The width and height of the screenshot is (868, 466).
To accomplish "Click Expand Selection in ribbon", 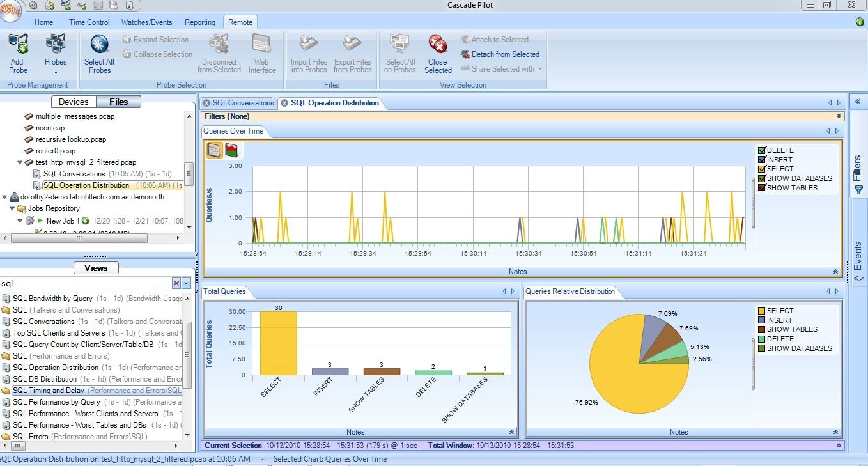I will pyautogui.click(x=155, y=40).
